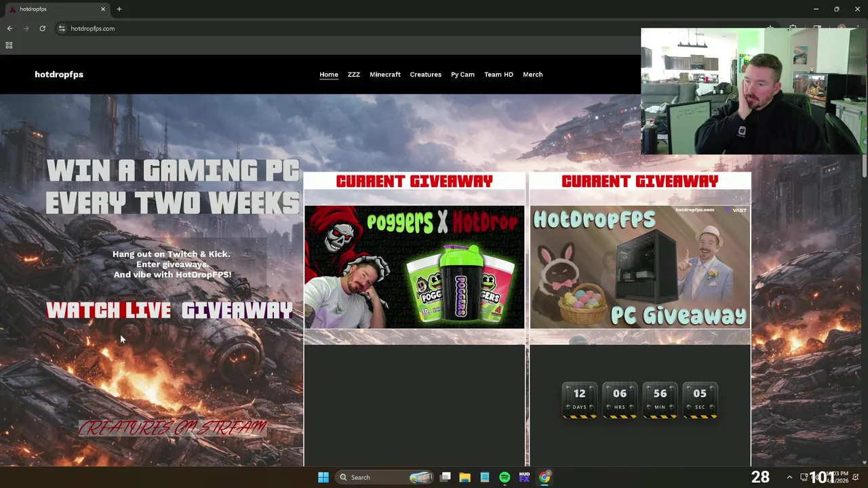Switch to Chrome on the taskbar

coord(545,477)
